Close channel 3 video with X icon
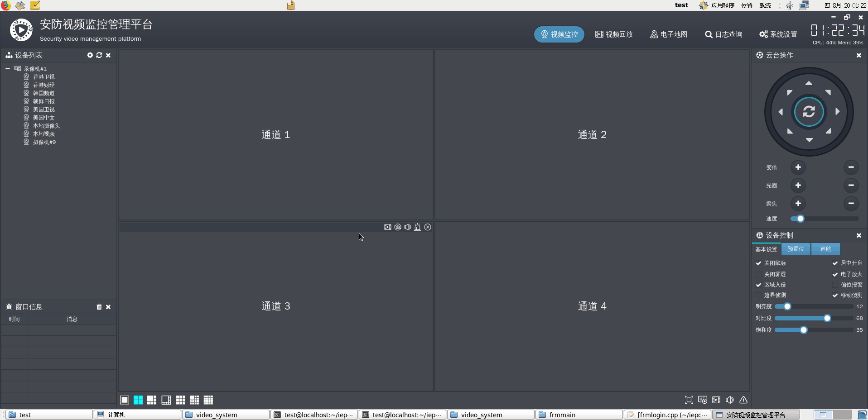 428,227
